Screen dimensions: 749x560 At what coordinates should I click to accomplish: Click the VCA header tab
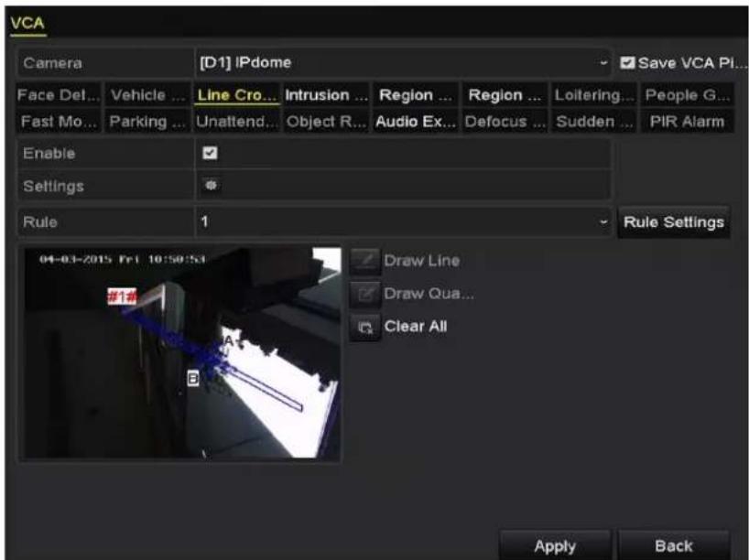click(x=27, y=23)
